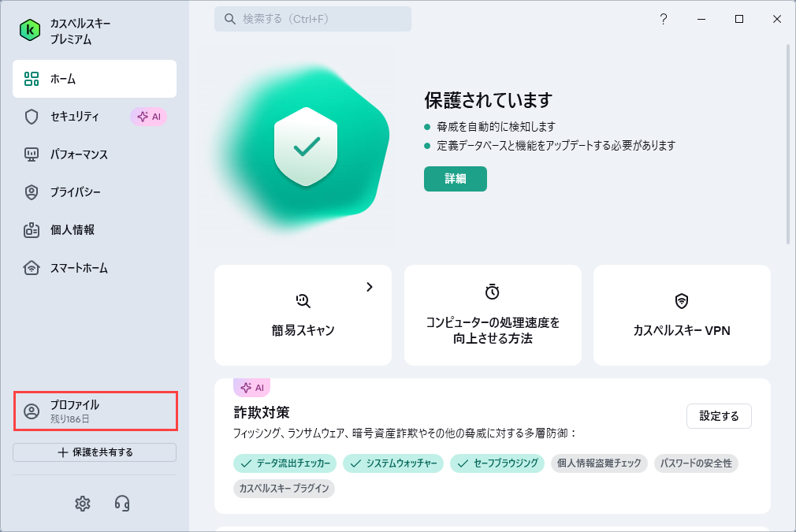Image resolution: width=796 pixels, height=532 pixels.
Task: Click the profile avatar icon
Action: (x=32, y=411)
